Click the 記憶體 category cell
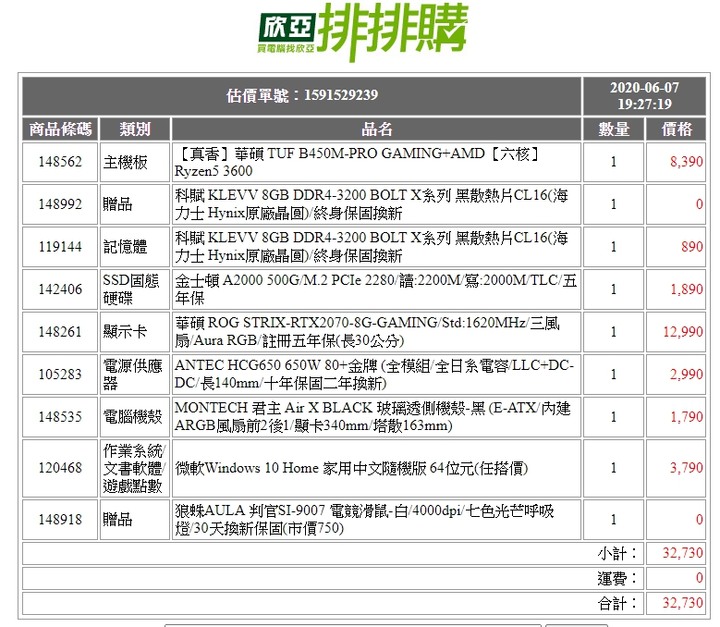Image resolution: width=720 pixels, height=627 pixels. click(x=135, y=247)
